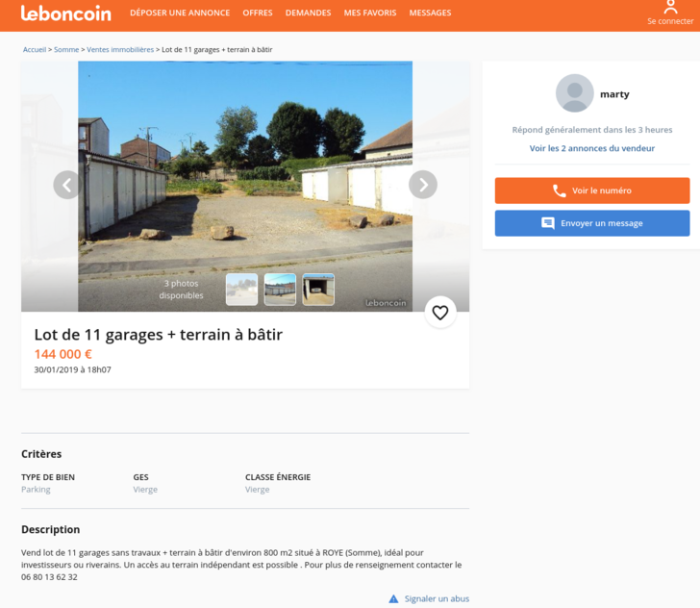Follow the Somme breadcrumb link

(x=66, y=50)
